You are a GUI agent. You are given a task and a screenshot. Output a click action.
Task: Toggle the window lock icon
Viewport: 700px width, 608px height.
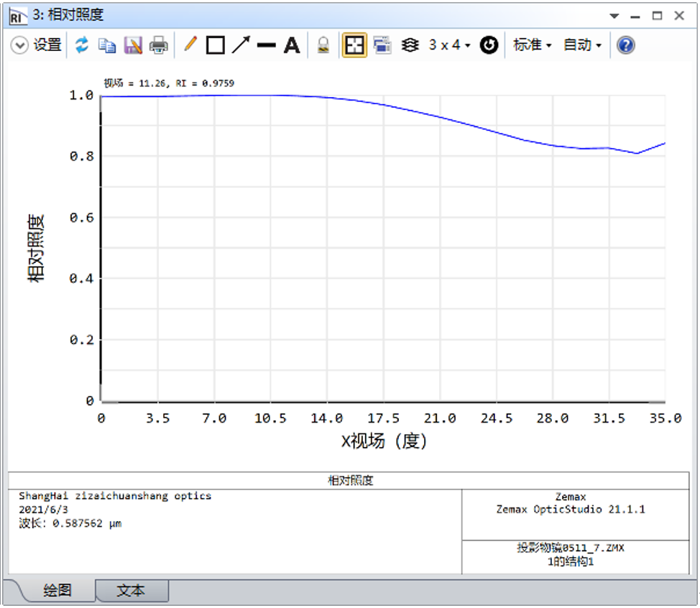(x=323, y=45)
